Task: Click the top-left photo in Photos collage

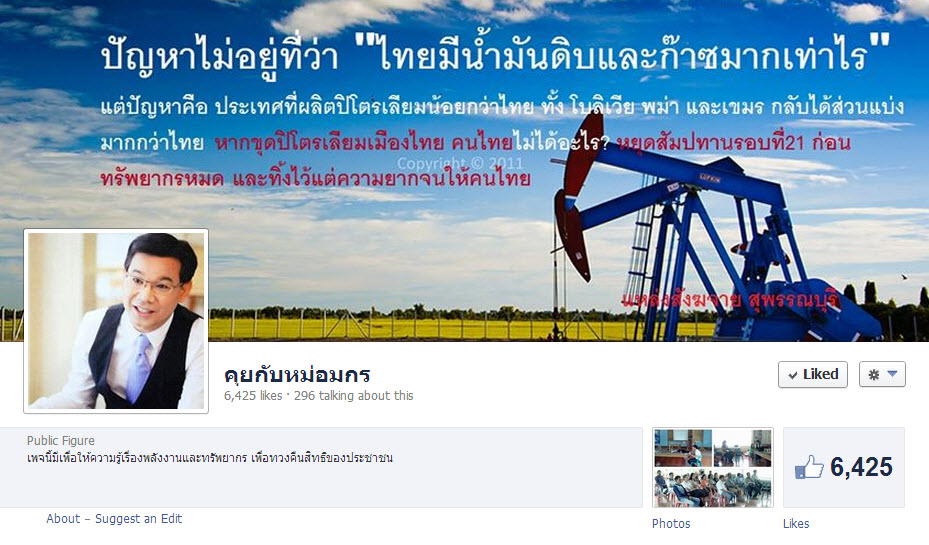Action: [x=683, y=448]
